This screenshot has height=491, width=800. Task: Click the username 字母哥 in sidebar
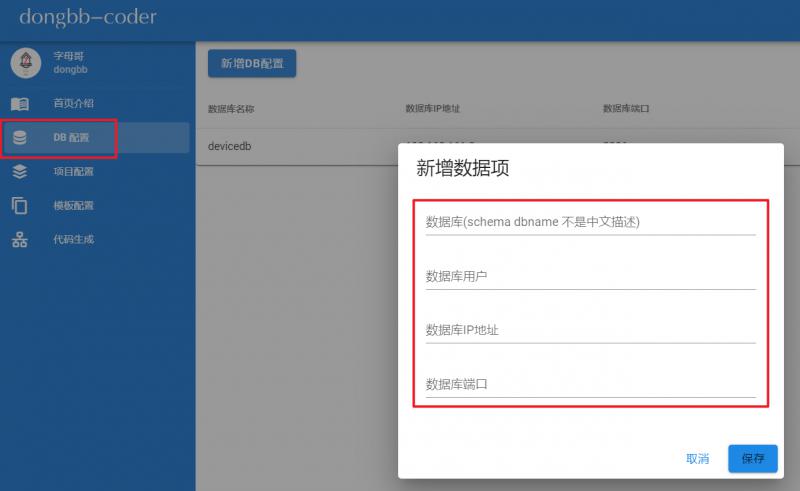pyautogui.click(x=68, y=56)
